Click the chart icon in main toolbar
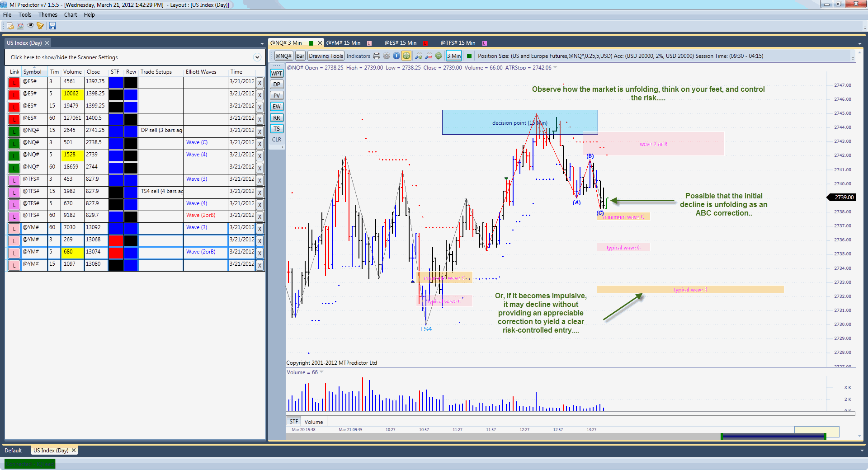 coord(20,26)
